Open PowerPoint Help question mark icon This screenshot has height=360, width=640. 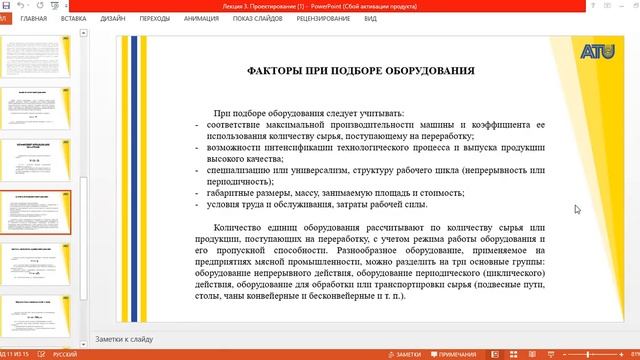coord(593,5)
